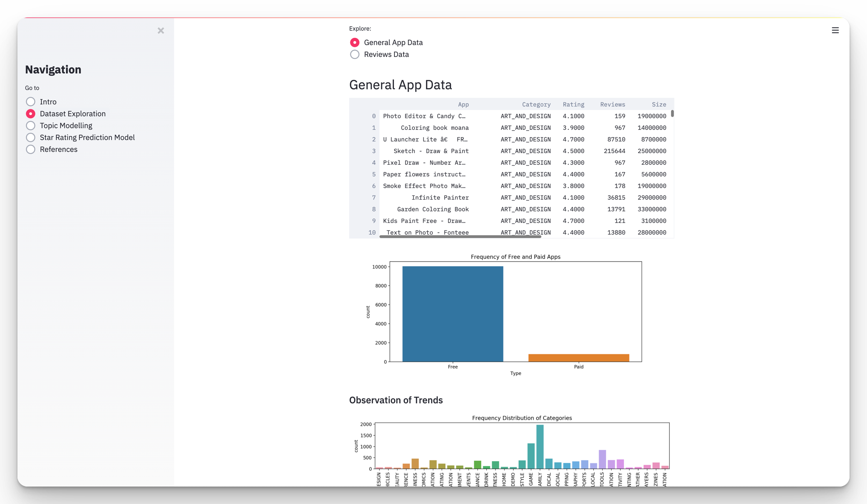Viewport: 867px width, 504px height.
Task: Jump to the "References" section
Action: (x=30, y=149)
